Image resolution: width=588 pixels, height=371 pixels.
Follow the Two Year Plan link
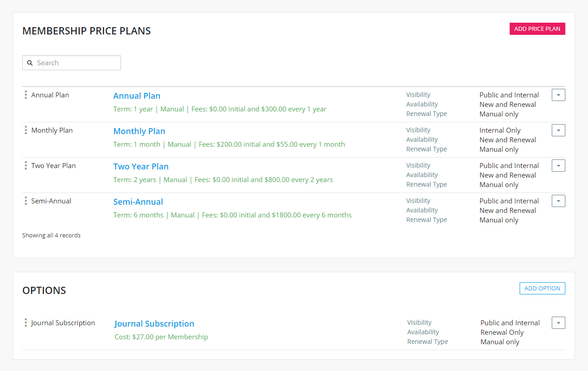click(x=141, y=167)
